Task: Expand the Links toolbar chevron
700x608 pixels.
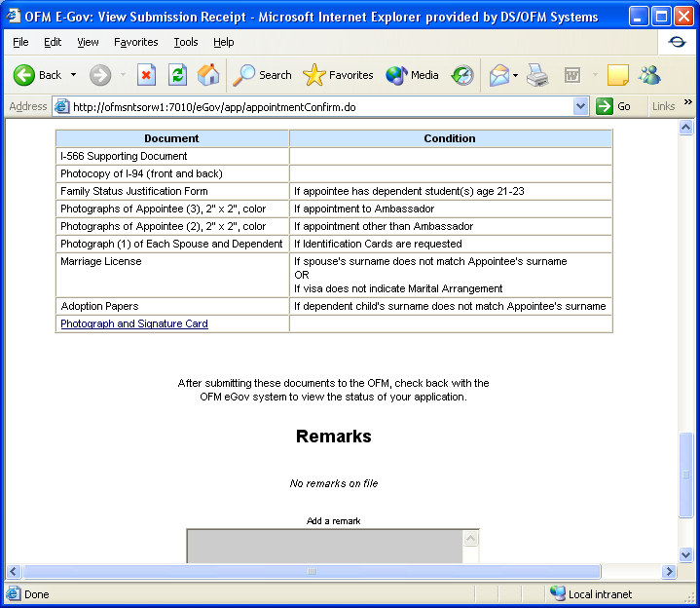Action: tap(687, 102)
